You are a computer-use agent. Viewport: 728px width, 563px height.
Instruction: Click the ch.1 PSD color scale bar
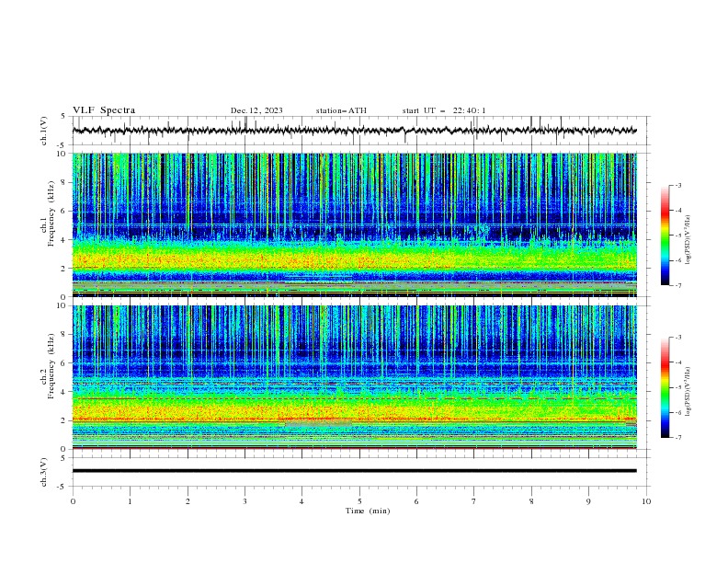pyautogui.click(x=665, y=236)
